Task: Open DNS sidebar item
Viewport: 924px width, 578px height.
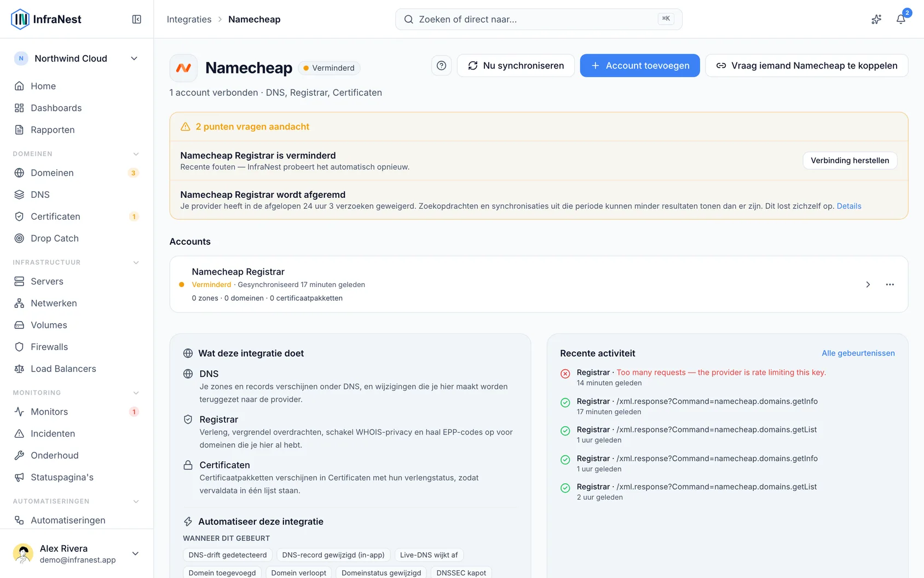Action: click(x=77, y=194)
